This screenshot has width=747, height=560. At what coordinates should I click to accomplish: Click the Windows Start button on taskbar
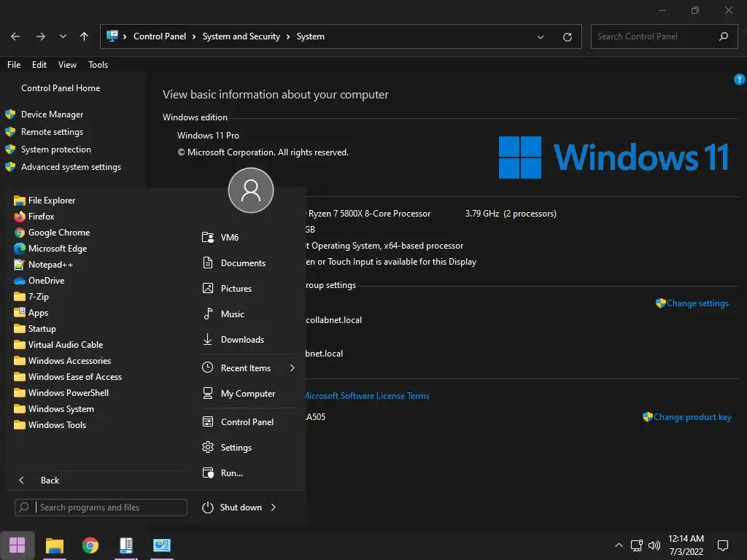tap(18, 545)
